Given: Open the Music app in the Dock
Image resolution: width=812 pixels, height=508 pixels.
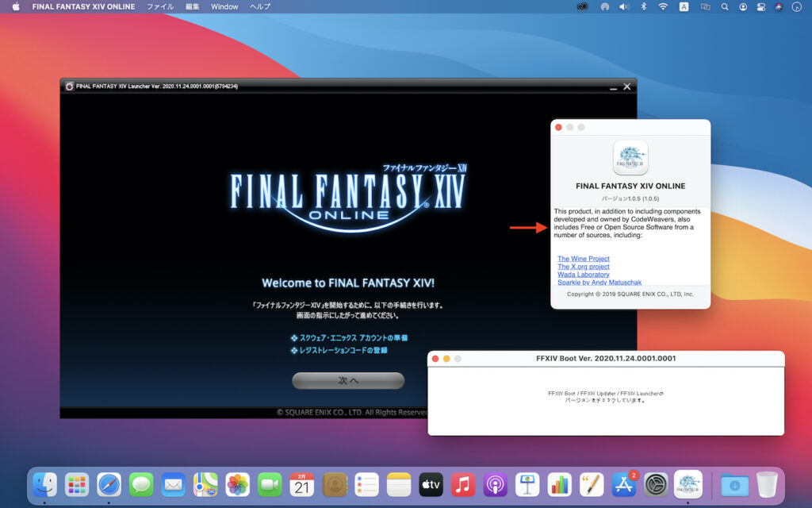Looking at the screenshot, I should tap(464, 484).
